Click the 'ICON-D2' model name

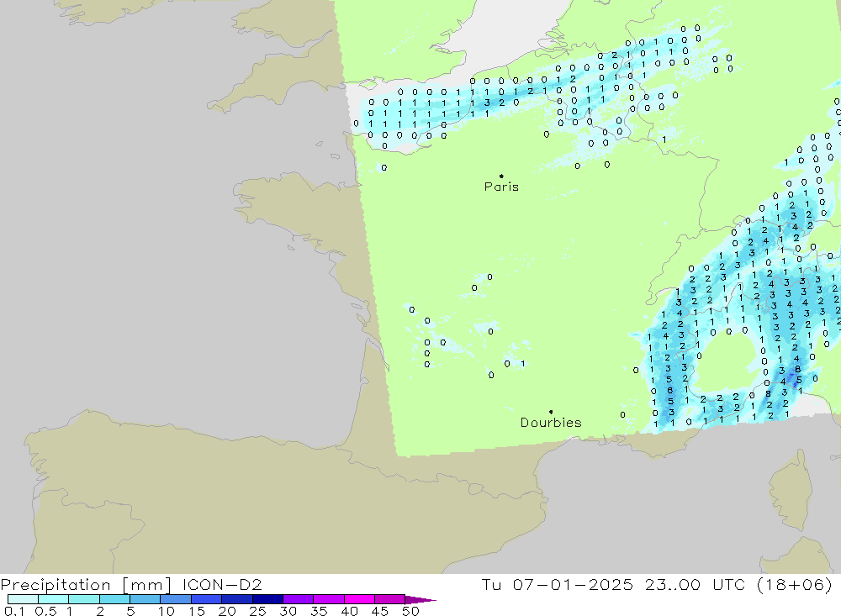tap(222, 584)
